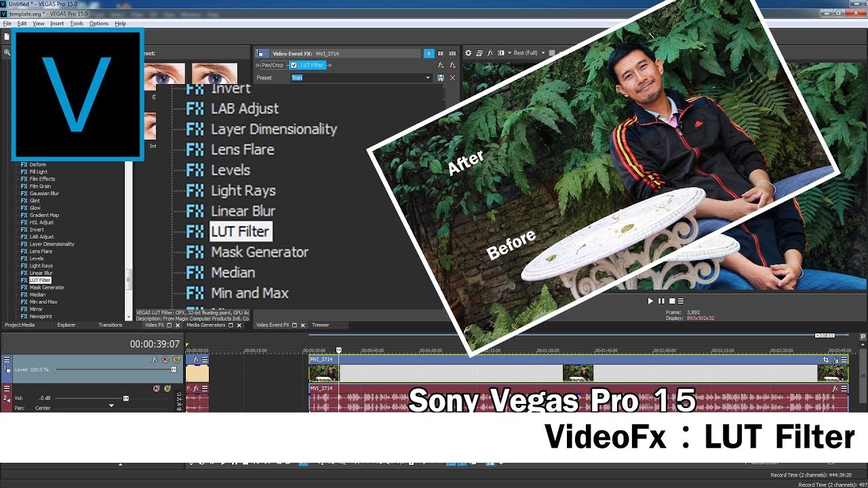Image resolution: width=868 pixels, height=488 pixels.
Task: Mute the audio track
Action: (156, 388)
